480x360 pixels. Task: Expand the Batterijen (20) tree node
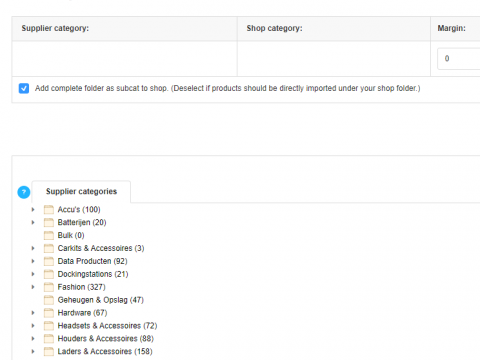coord(33,222)
